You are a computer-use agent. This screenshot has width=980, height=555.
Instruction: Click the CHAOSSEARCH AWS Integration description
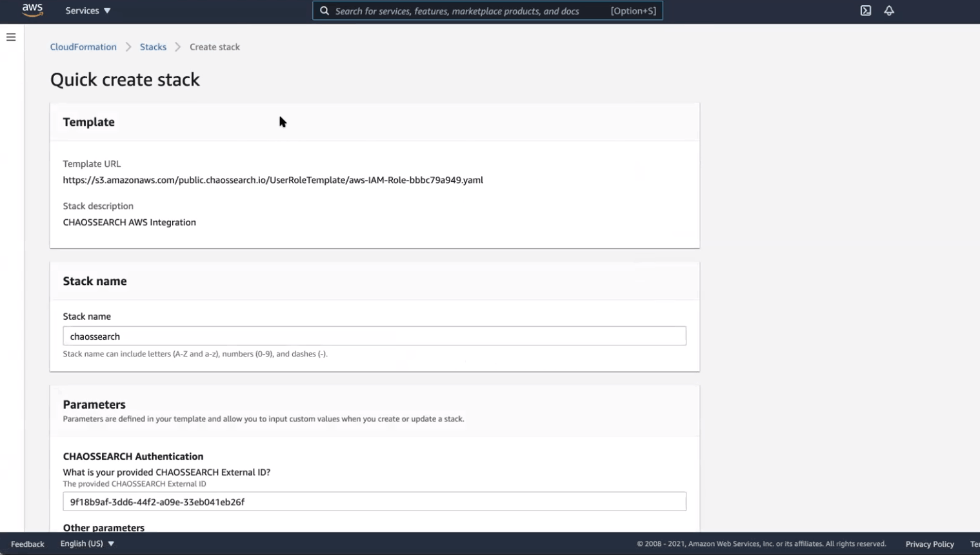130,222
